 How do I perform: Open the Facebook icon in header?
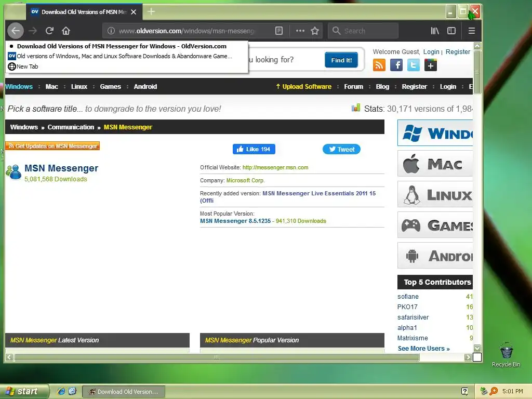(x=396, y=65)
